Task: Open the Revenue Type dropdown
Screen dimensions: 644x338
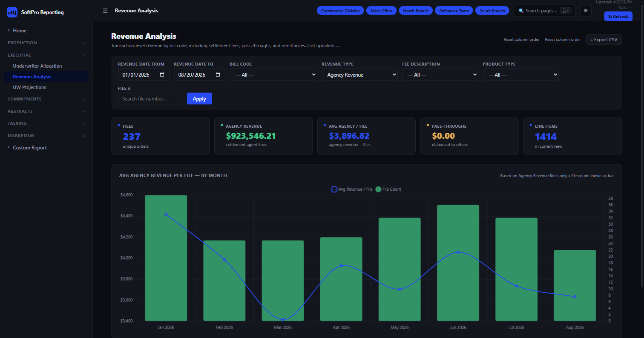Action: click(x=359, y=74)
